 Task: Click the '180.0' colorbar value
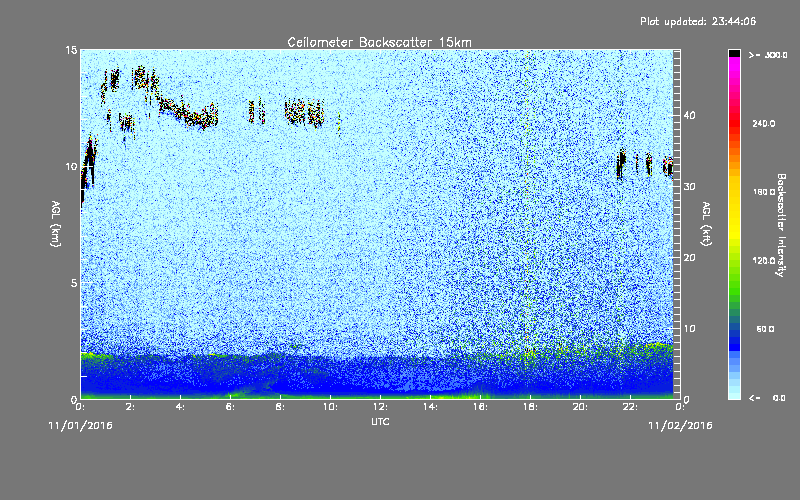pos(764,192)
